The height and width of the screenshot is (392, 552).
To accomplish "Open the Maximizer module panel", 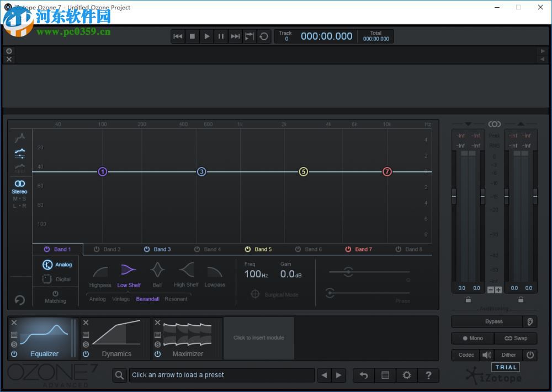I will pos(187,338).
